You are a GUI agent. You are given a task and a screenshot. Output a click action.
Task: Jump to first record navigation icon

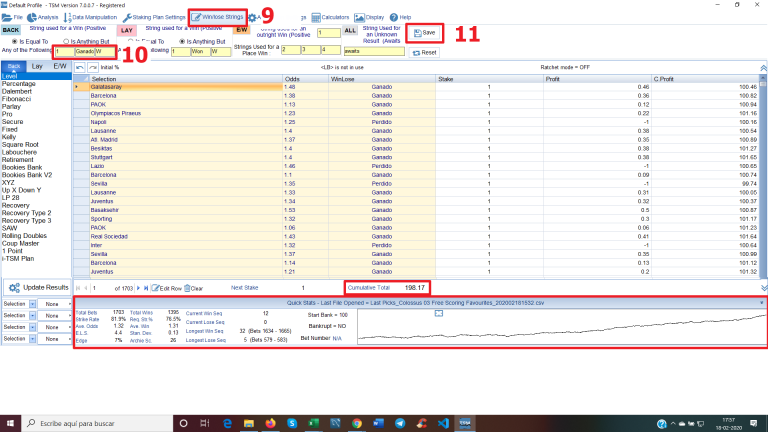(x=78, y=288)
